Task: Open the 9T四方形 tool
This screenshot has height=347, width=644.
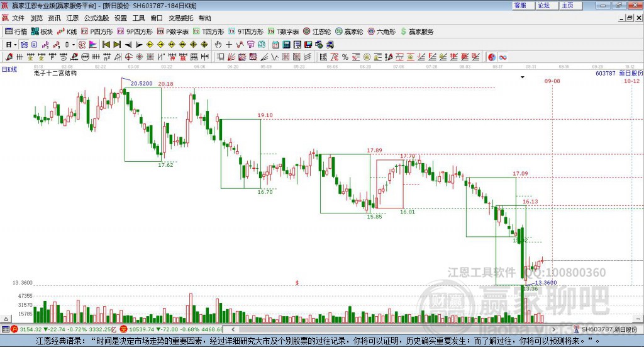Action: 246,31
